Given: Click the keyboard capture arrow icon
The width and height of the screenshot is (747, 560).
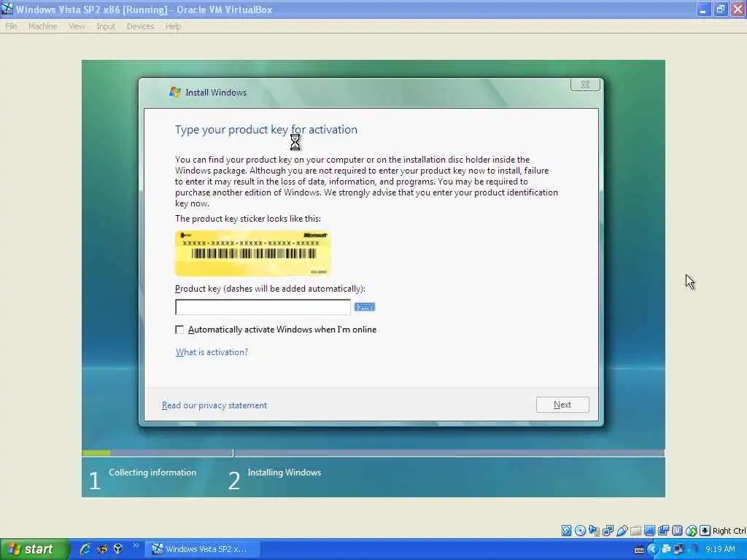Looking at the screenshot, I should (x=705, y=531).
